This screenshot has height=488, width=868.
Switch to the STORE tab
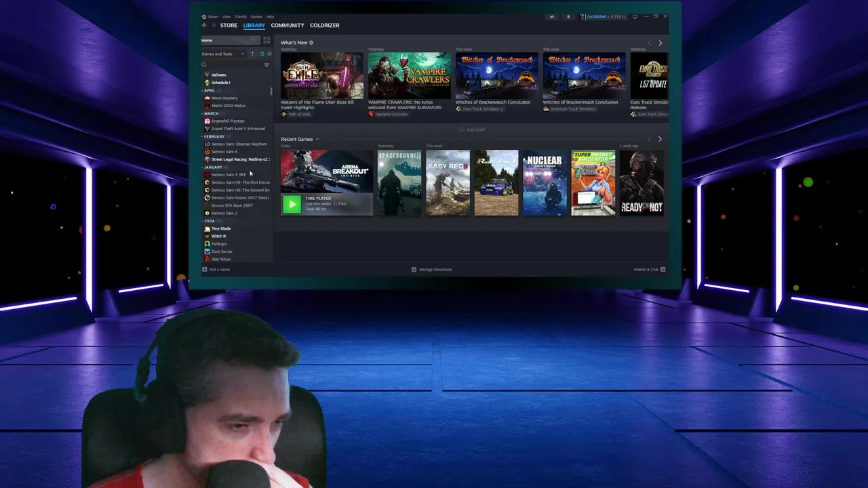click(x=229, y=25)
